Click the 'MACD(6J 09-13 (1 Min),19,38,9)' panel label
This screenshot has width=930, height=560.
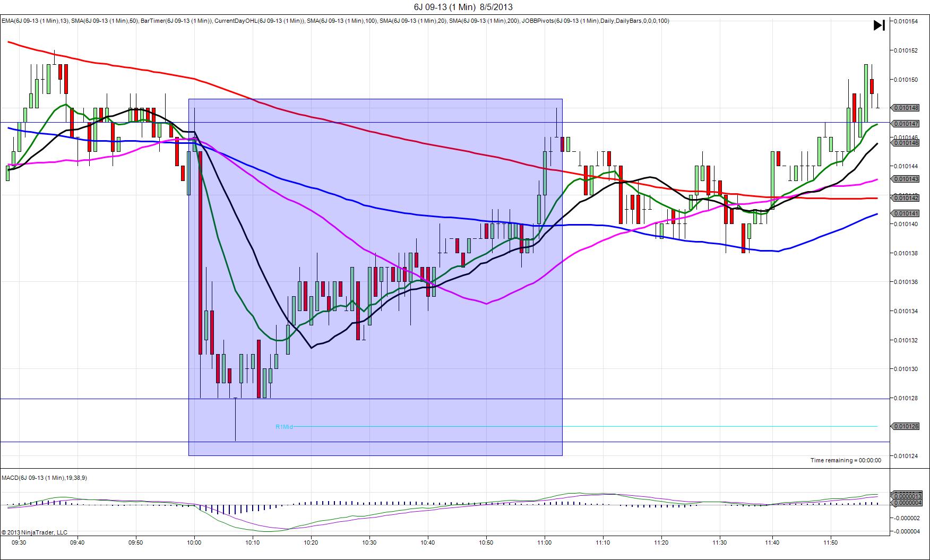(45, 478)
